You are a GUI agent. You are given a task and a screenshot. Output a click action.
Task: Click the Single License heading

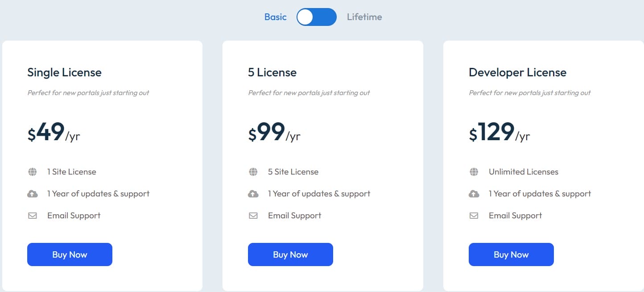pyautogui.click(x=64, y=72)
